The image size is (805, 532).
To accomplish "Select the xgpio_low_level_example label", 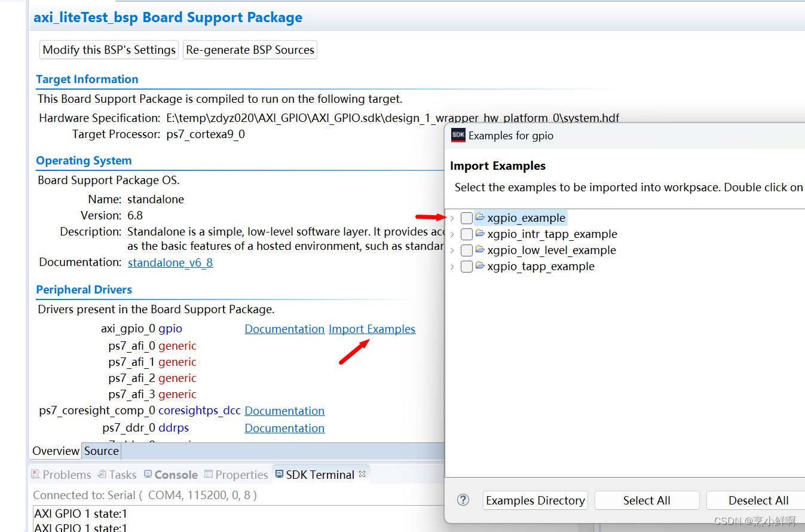I will tap(552, 250).
